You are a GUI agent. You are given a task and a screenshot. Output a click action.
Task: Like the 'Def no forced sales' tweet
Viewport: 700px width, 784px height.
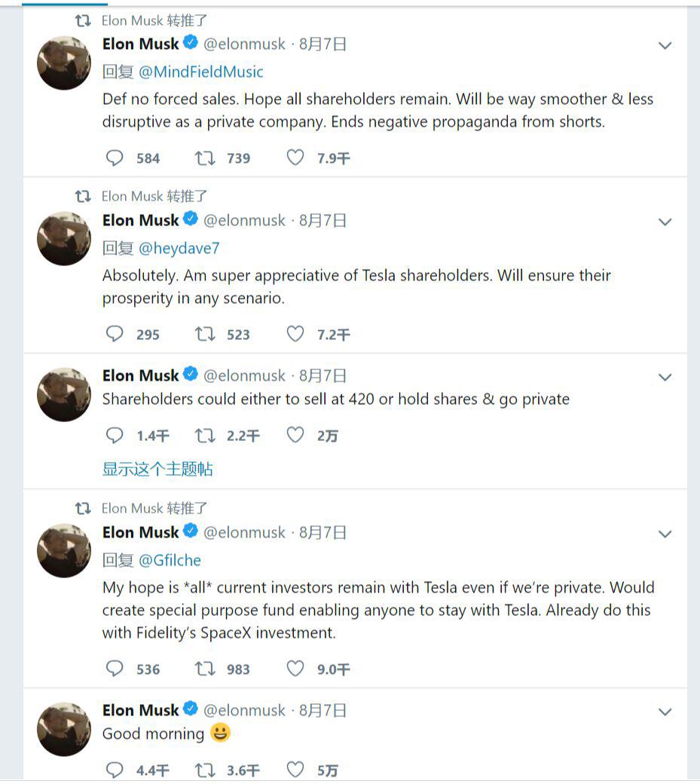[295, 158]
